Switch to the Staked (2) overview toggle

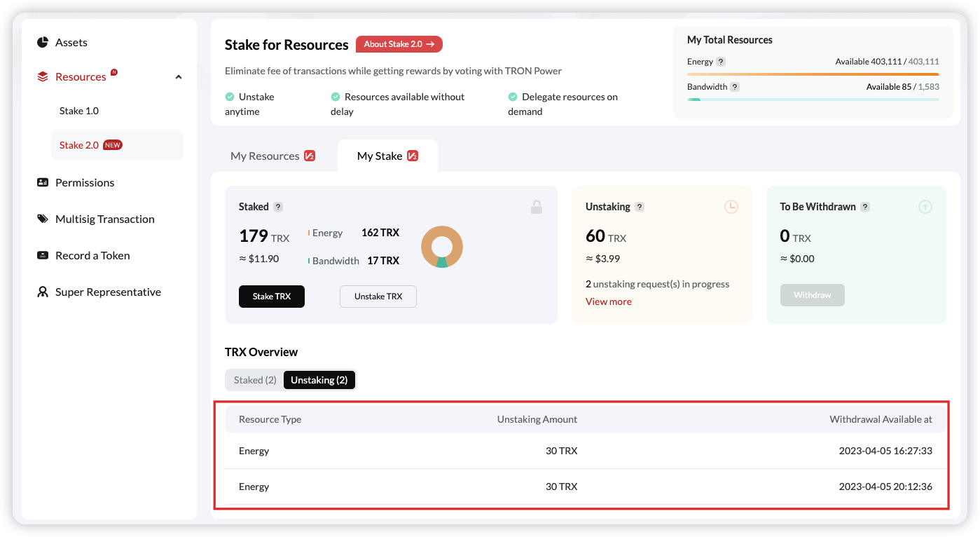(x=255, y=380)
